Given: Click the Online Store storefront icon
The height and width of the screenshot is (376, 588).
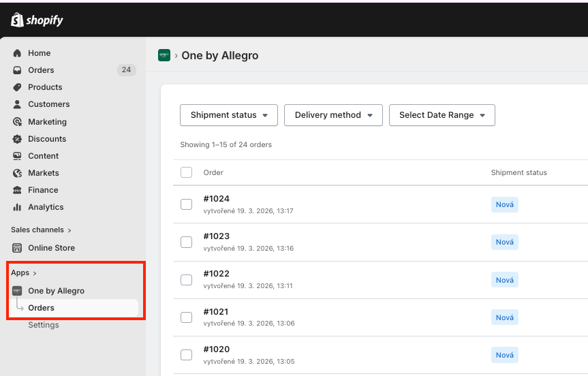Looking at the screenshot, I should pyautogui.click(x=17, y=248).
